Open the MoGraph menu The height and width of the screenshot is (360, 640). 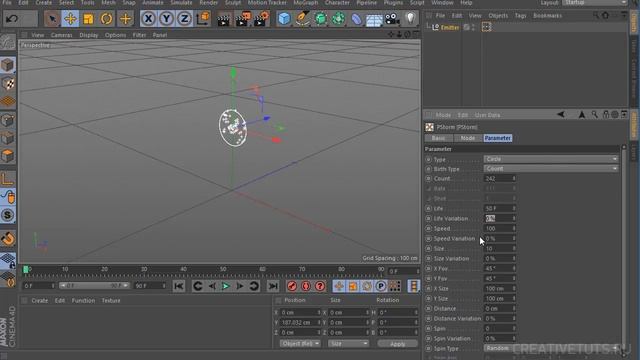point(306,3)
